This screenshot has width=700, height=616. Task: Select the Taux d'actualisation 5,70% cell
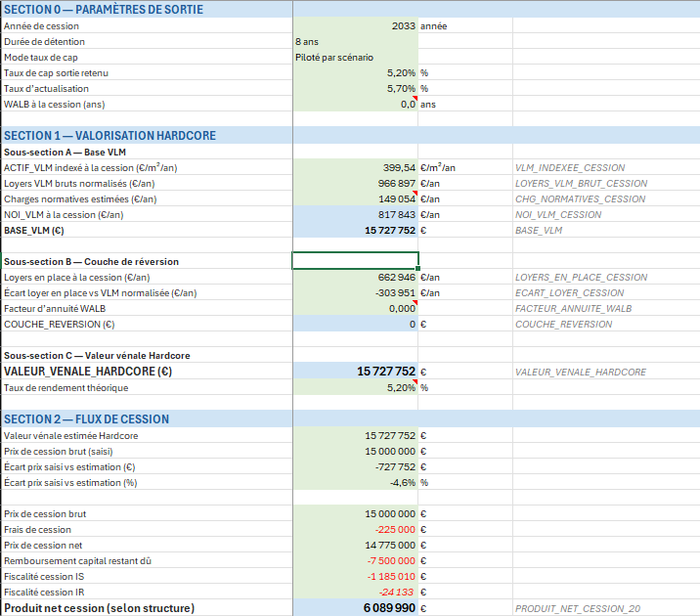355,88
